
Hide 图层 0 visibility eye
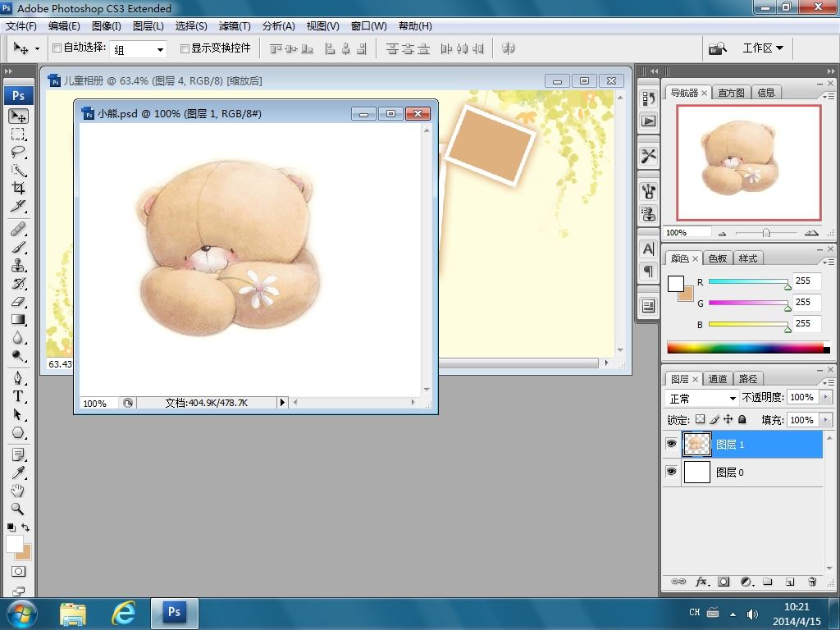pos(671,472)
